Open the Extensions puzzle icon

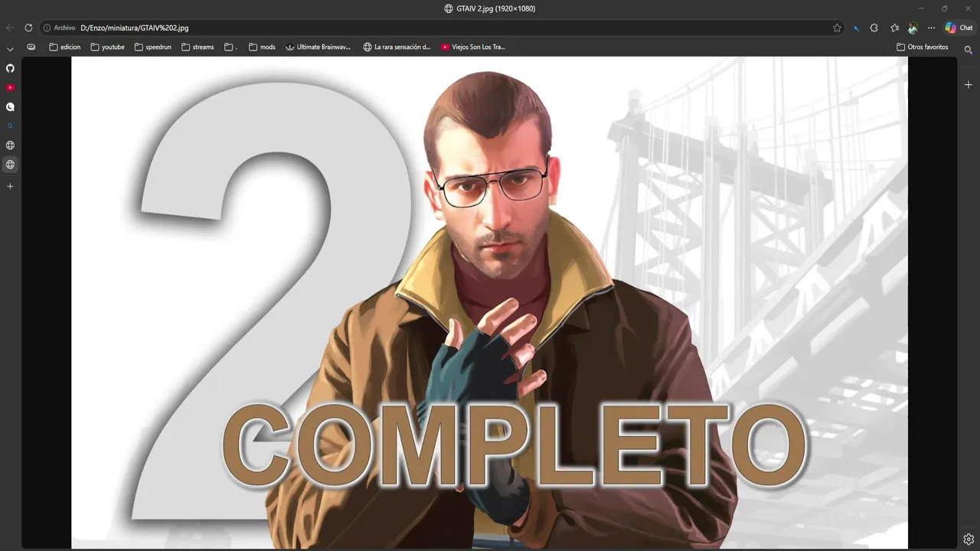point(874,28)
